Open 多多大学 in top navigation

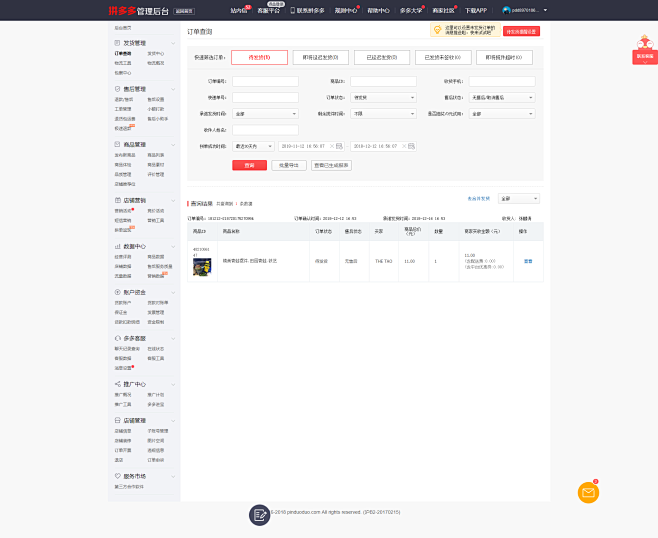[412, 10]
